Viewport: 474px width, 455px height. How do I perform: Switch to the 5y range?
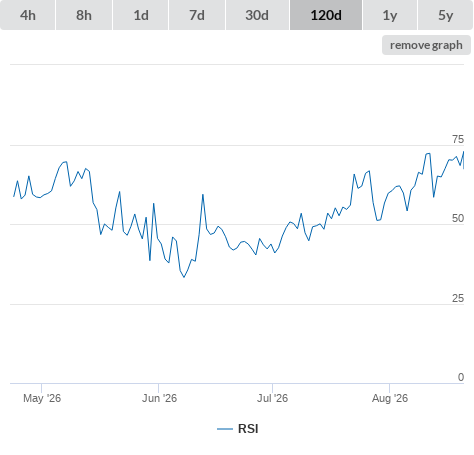pos(446,15)
